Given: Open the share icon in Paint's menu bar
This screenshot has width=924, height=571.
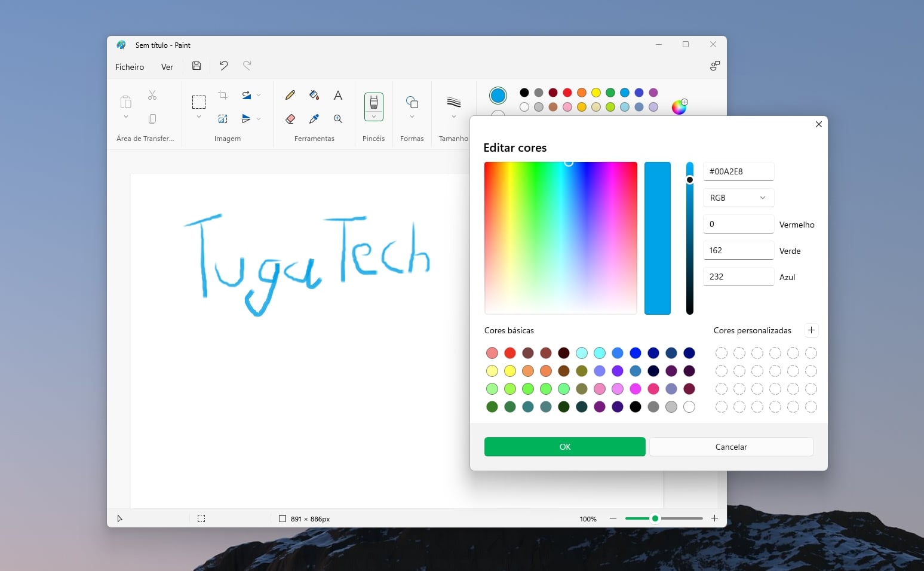Looking at the screenshot, I should (x=715, y=66).
